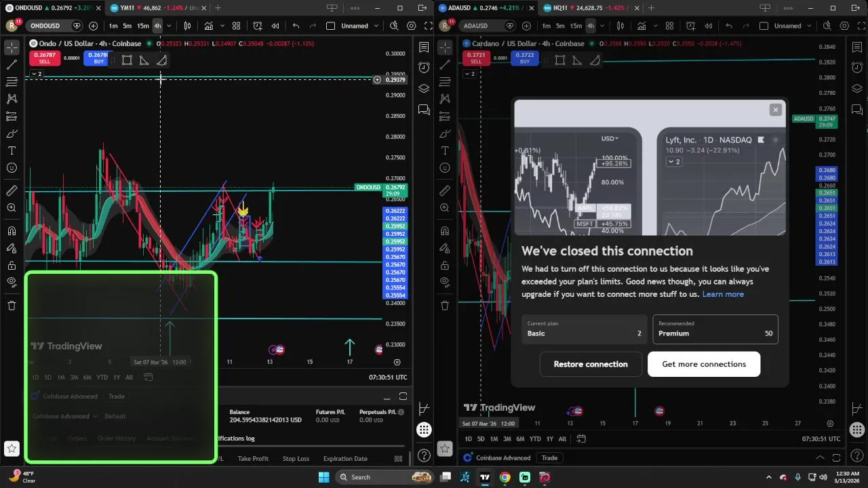The height and width of the screenshot is (488, 868).
Task: Toggle hide all drawings eye in ADAUSD window
Action: coord(445,282)
